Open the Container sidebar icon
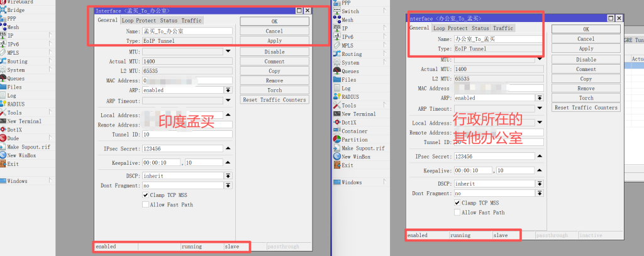Viewport: 644px width, 256px height. pos(336,131)
